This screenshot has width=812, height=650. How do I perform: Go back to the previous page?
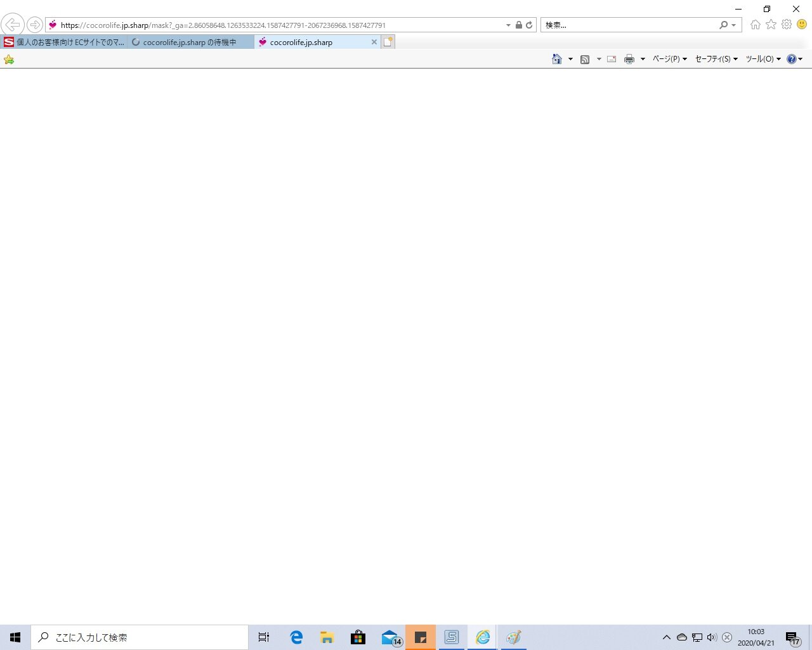point(13,25)
